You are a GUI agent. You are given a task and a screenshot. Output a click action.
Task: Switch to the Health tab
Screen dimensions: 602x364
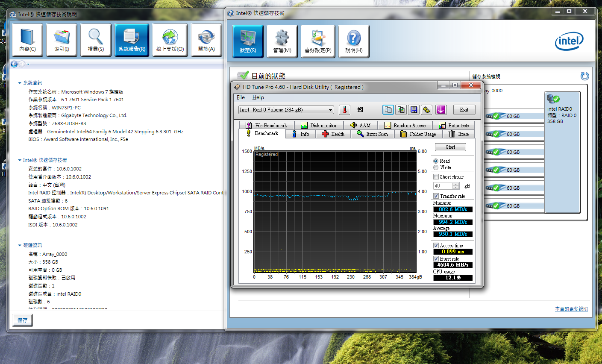coord(333,134)
